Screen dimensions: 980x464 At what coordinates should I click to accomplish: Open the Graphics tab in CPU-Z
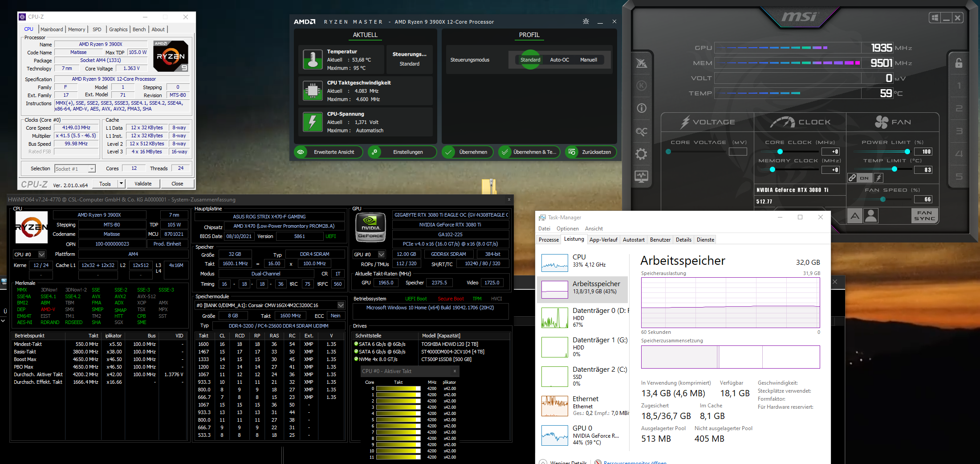[118, 29]
